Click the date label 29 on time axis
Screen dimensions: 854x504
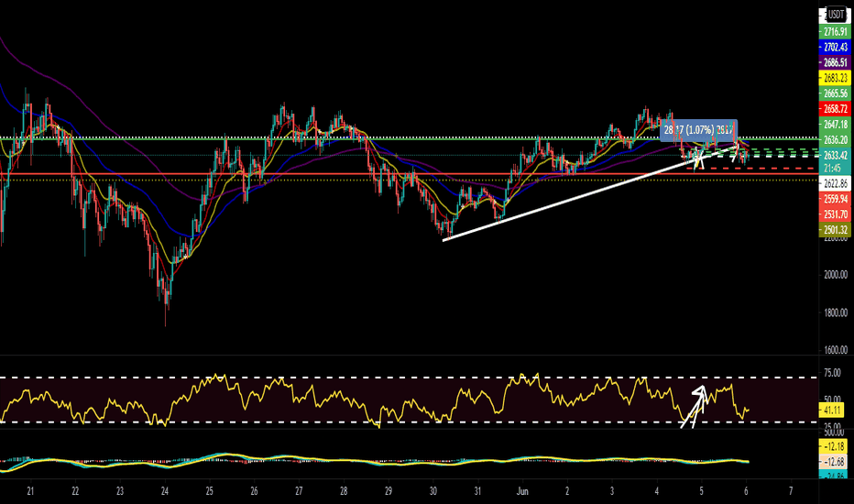389,491
